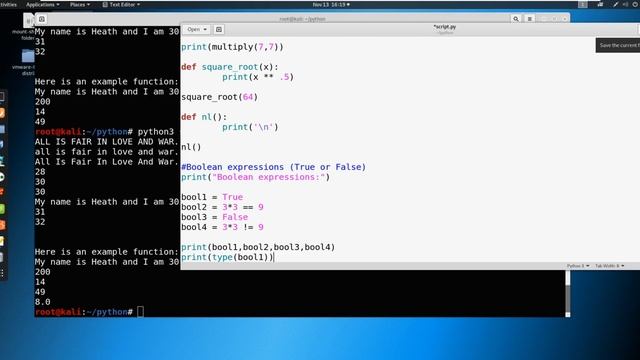
Task: Click the def nl(): line
Action: [x=204, y=117]
